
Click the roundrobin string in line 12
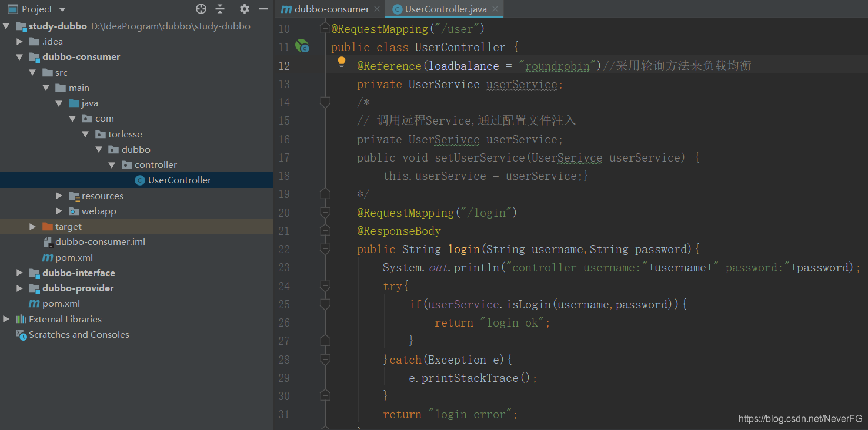(557, 66)
